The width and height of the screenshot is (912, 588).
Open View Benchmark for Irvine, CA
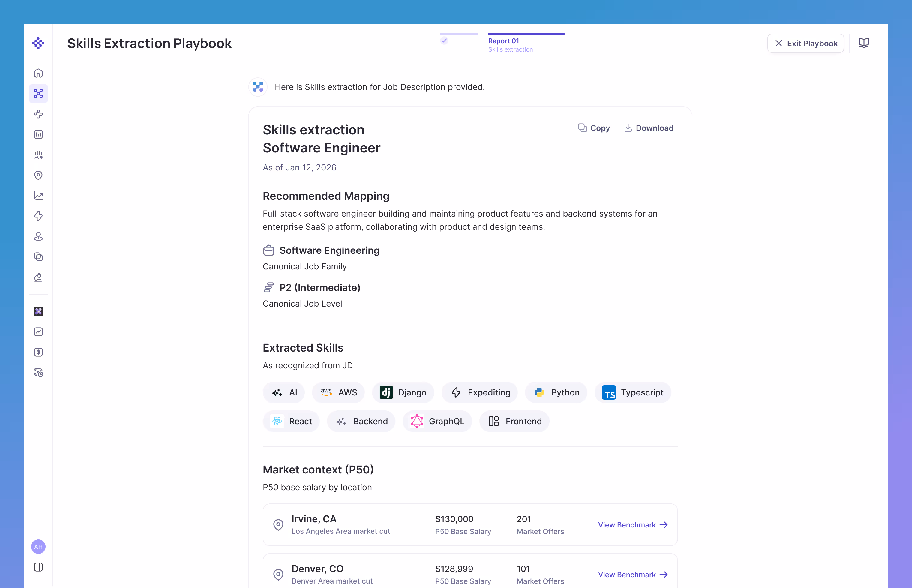pos(633,525)
